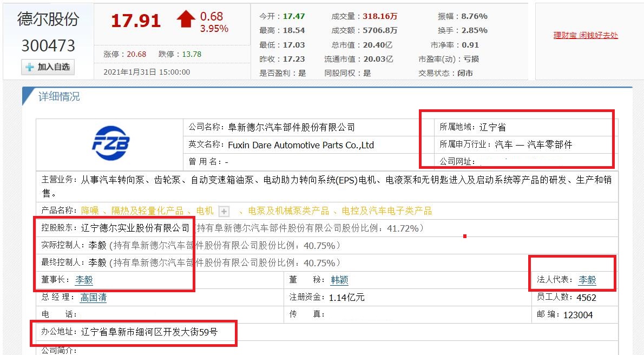644x355 pixels.
Task: Click the 成交量 volume value 318.16万
Action: click(x=380, y=16)
